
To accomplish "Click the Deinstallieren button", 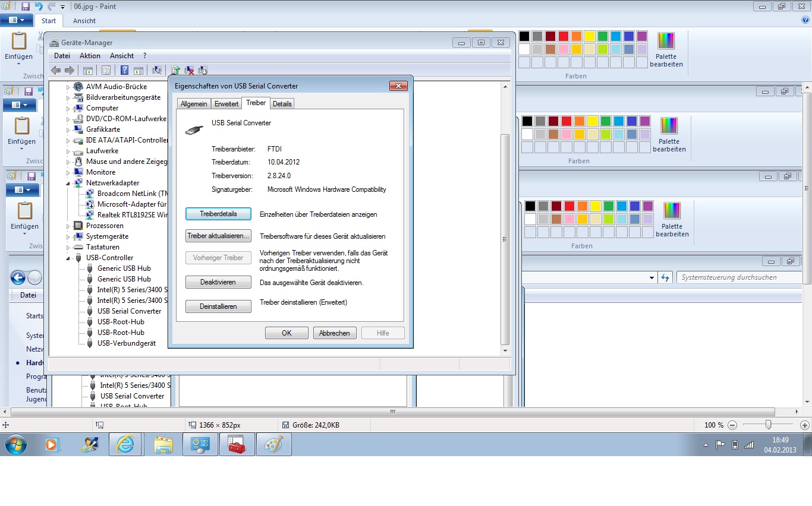I will point(218,306).
